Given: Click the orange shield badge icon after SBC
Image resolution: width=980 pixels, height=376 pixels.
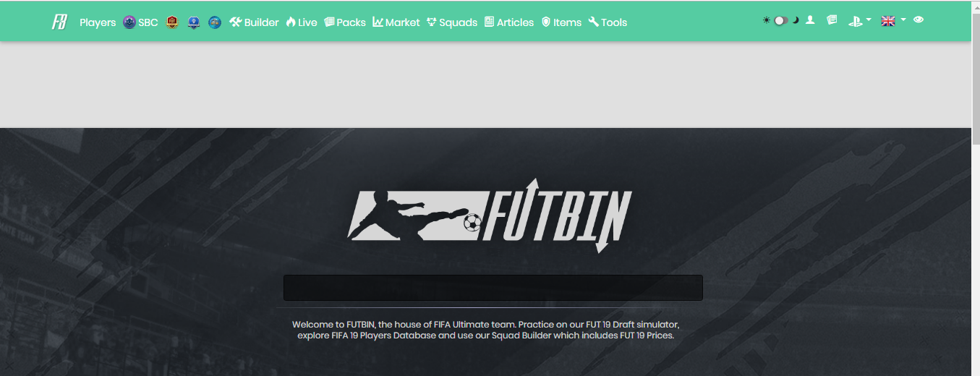Looking at the screenshot, I should (172, 22).
